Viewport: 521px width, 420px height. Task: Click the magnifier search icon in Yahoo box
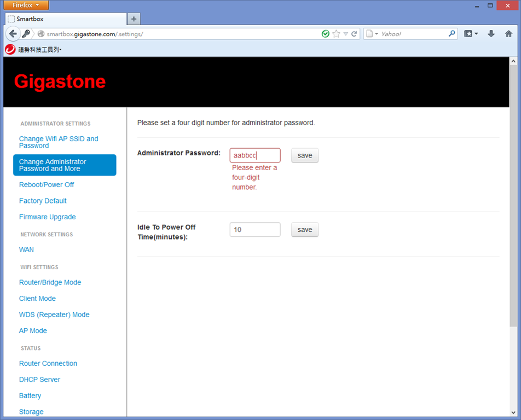(452, 33)
